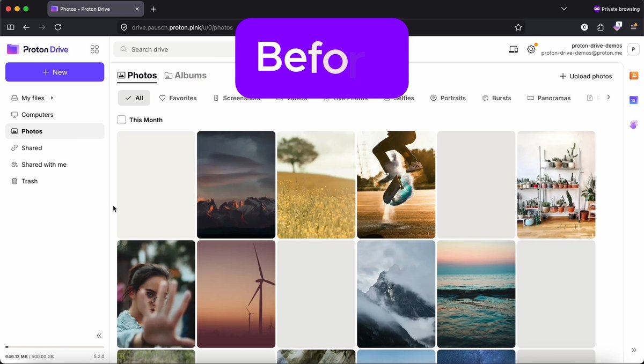Open the settings gear
Viewport: 644px width, 364px height.
(531, 49)
